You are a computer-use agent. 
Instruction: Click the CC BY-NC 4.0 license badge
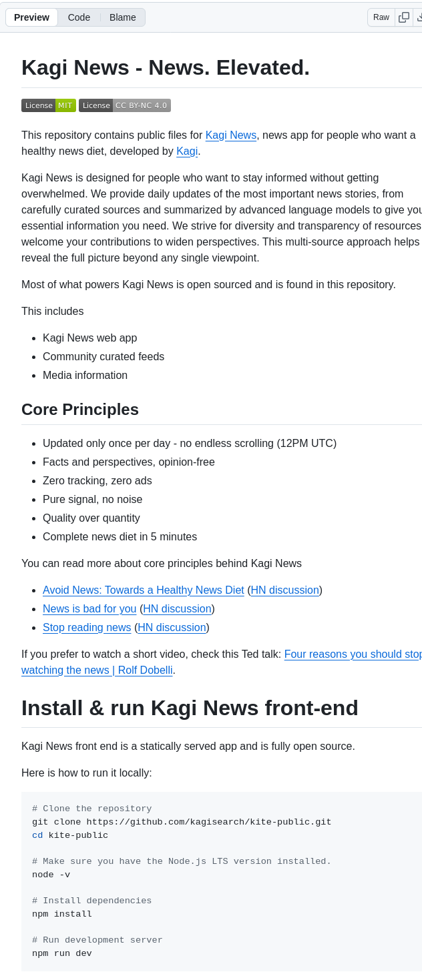[124, 105]
